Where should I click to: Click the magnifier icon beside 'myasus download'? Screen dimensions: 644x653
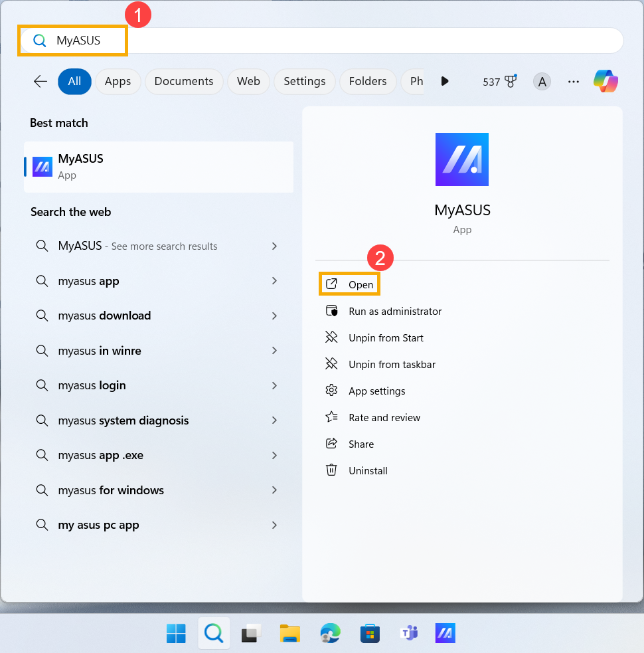pyautogui.click(x=42, y=316)
